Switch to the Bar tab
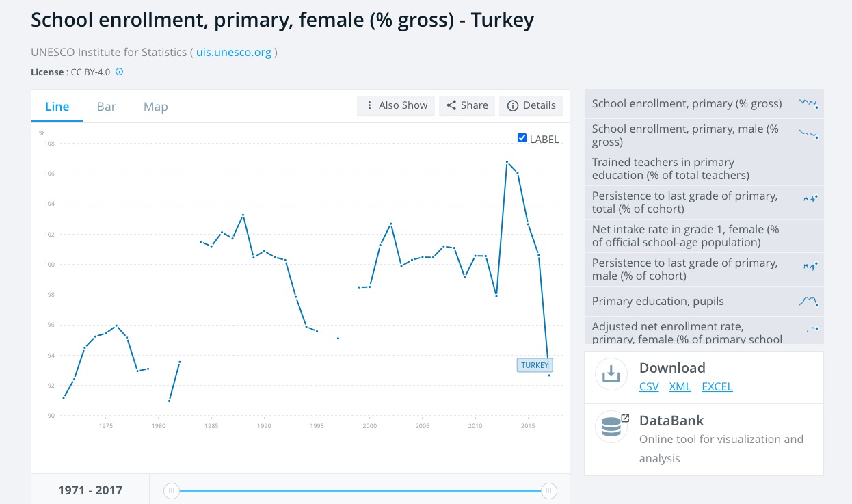This screenshot has width=852, height=504. (x=107, y=107)
